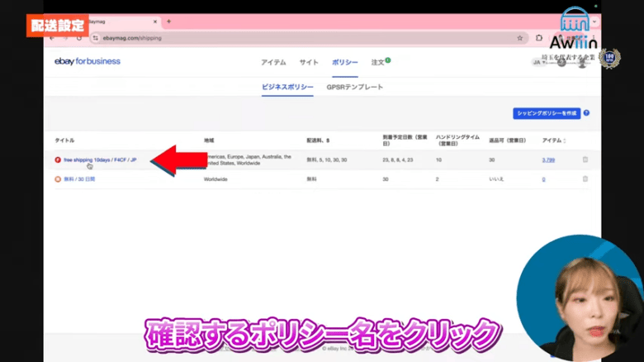Switch to the アイテム menu
This screenshot has height=362, width=644.
tap(273, 62)
